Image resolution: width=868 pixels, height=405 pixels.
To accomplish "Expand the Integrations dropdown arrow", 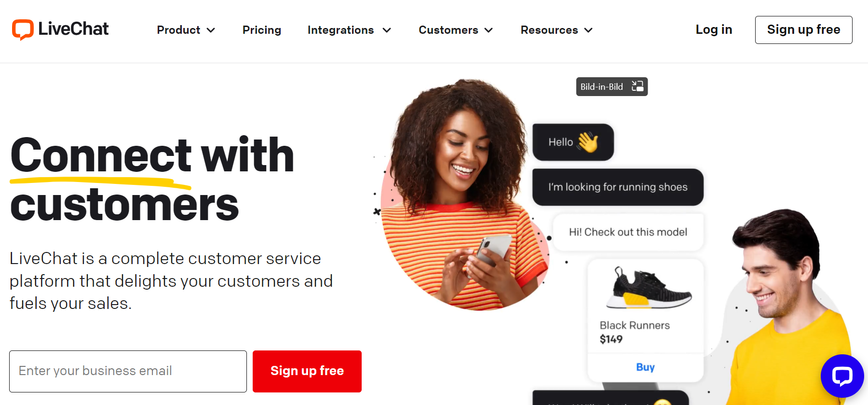I will coord(387,30).
